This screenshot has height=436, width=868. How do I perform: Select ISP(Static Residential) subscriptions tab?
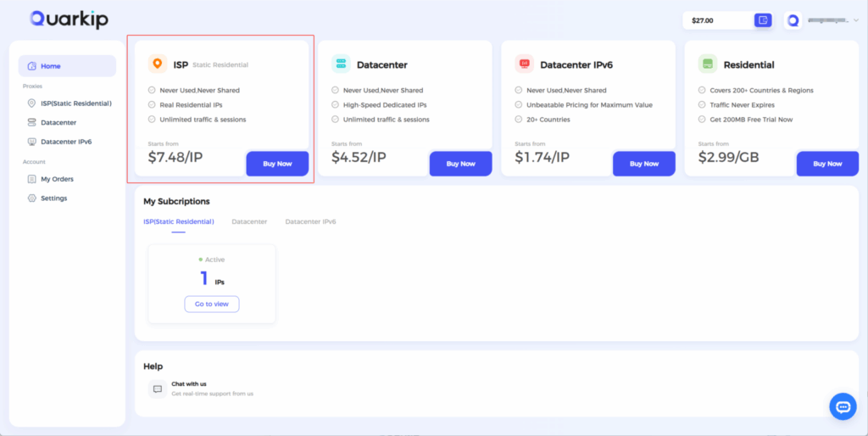pos(179,221)
